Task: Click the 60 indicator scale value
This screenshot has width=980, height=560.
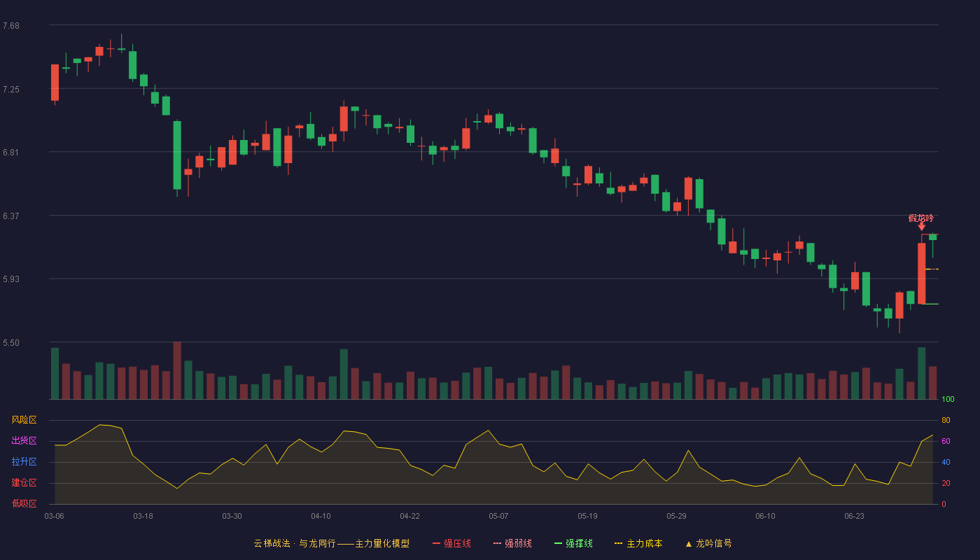Action: pos(946,441)
